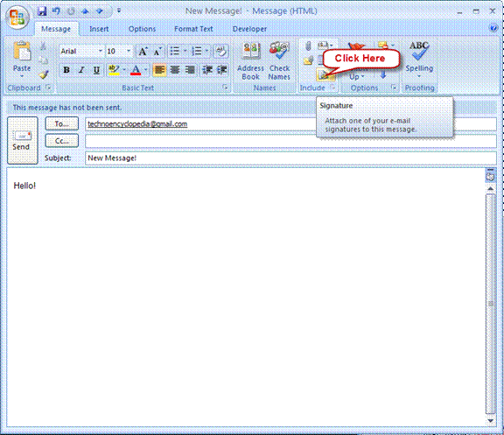Click the Attach File paperclip icon
Image resolution: width=504 pixels, height=435 pixels.
[x=308, y=46]
